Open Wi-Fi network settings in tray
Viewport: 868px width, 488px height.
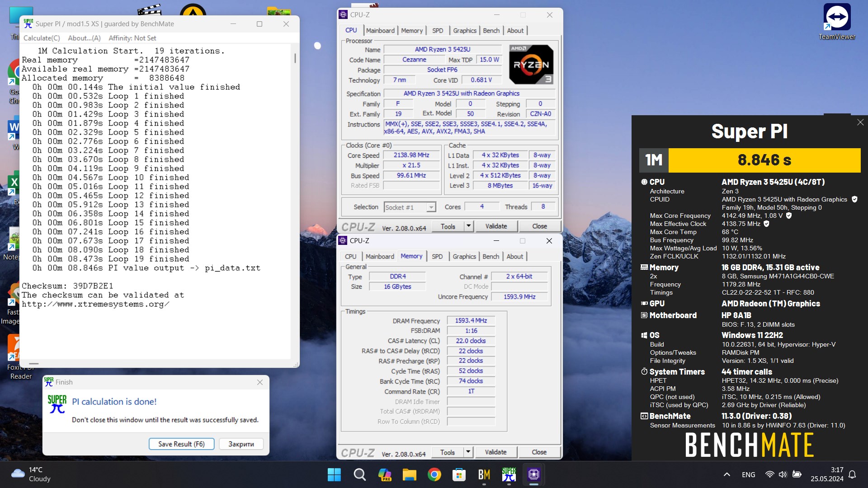(x=769, y=474)
